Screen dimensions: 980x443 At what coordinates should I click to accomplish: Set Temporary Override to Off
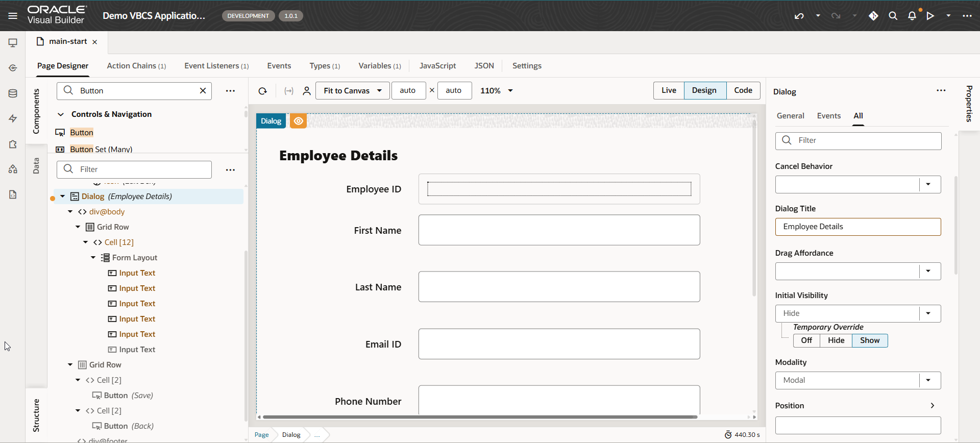(x=806, y=340)
